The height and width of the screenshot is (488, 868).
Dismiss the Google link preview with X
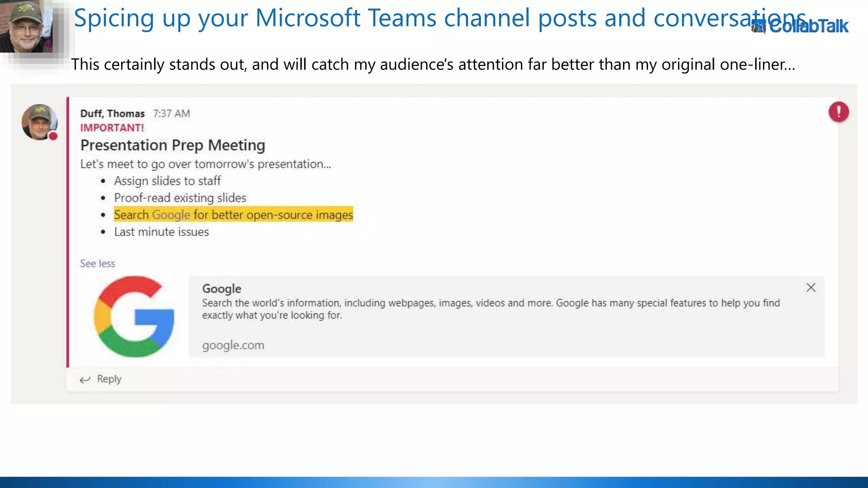pyautogui.click(x=811, y=288)
